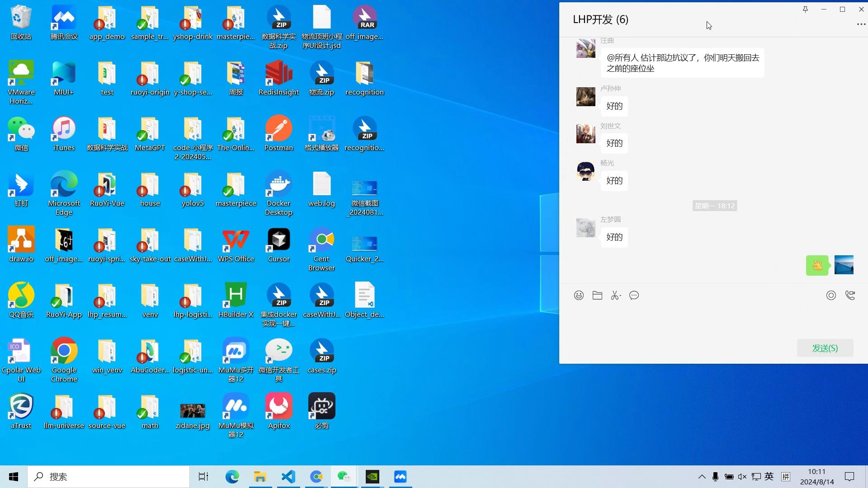This screenshot has width=868, height=488.
Task: Open the Recycle Bin 回收站 icon
Action: tap(21, 23)
